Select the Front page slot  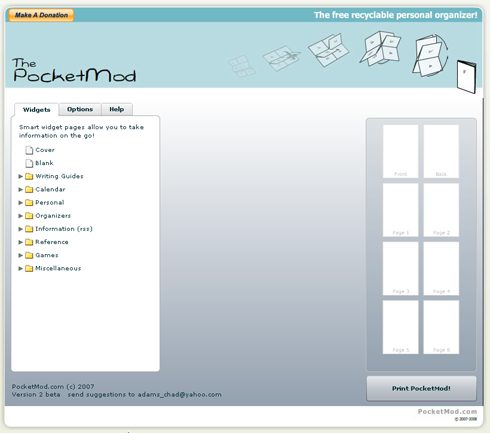400,151
